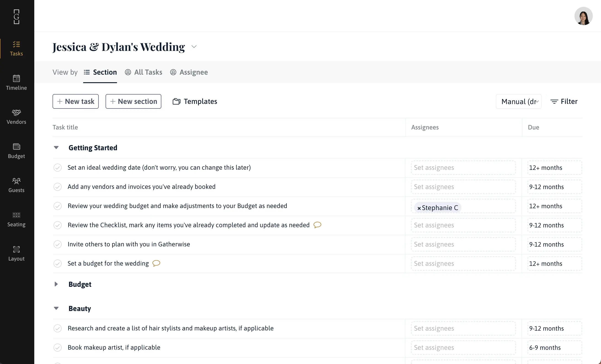Click the Stephanie C assignee chip
601x364 pixels.
click(x=438, y=208)
